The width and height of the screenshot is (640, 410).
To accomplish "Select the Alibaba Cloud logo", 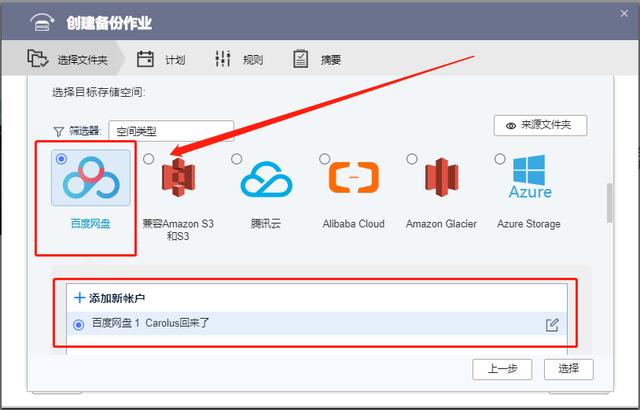I will [354, 177].
